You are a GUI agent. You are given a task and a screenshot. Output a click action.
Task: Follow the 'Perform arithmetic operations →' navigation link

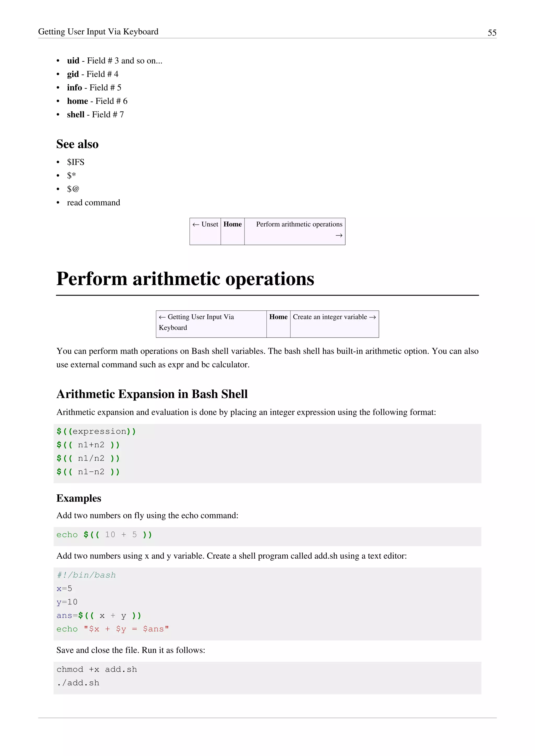(299, 224)
